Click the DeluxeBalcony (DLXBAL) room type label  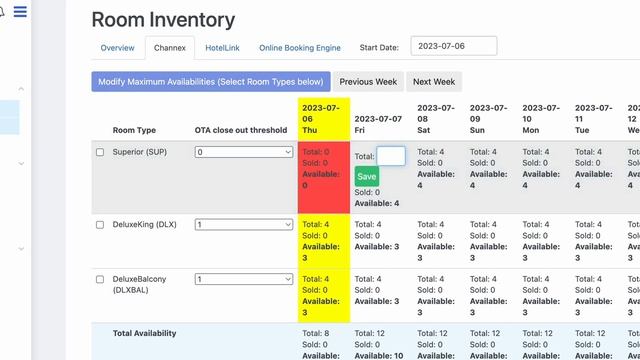point(140,284)
